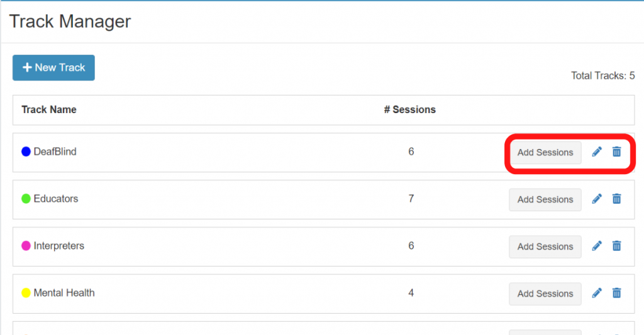The width and height of the screenshot is (644, 335).
Task: Add Sessions to the Educators track
Action: pyautogui.click(x=545, y=199)
